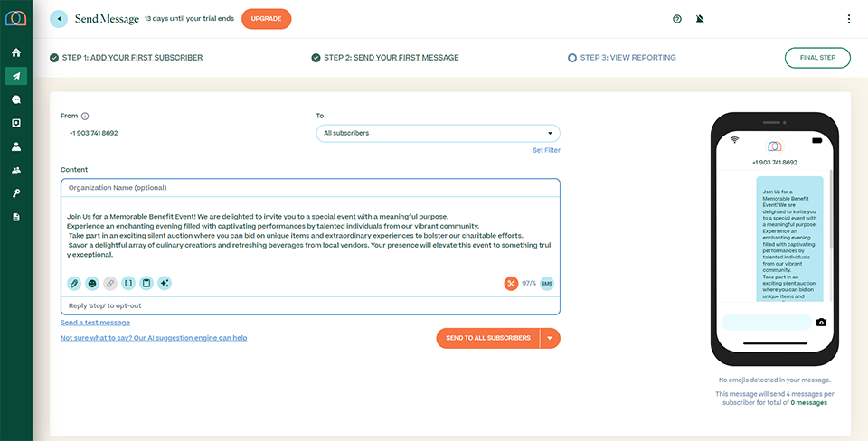Open the AI sparkle suggestion icon

point(165,283)
